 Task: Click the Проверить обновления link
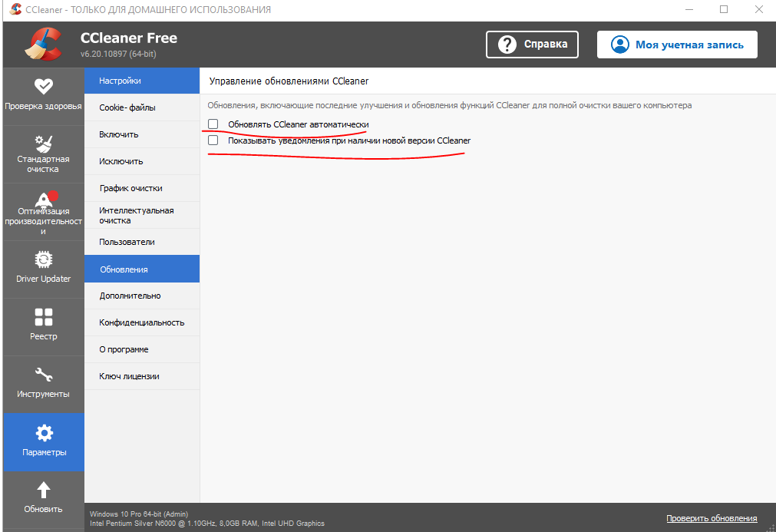[x=712, y=518]
